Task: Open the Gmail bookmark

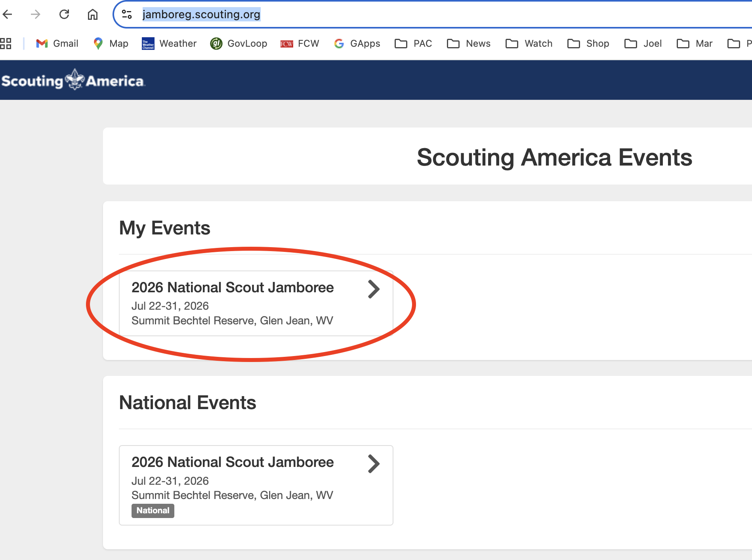Action: (x=57, y=44)
